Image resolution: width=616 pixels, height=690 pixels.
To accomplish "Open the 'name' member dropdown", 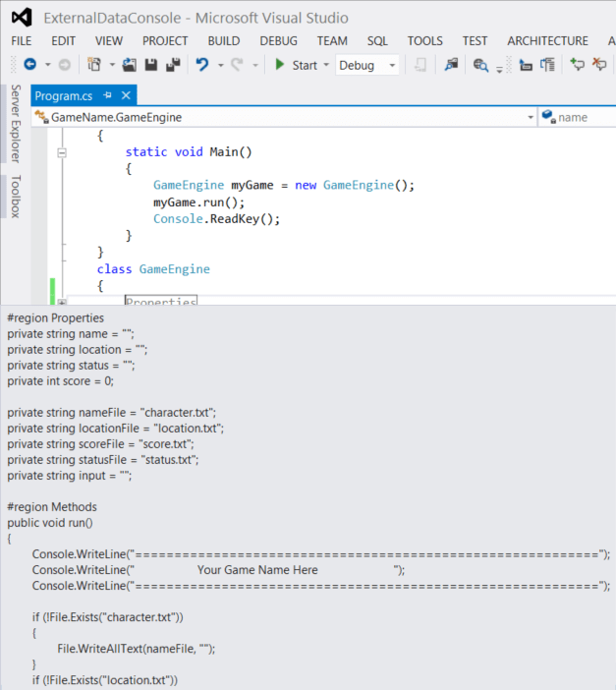I will pyautogui.click(x=578, y=117).
